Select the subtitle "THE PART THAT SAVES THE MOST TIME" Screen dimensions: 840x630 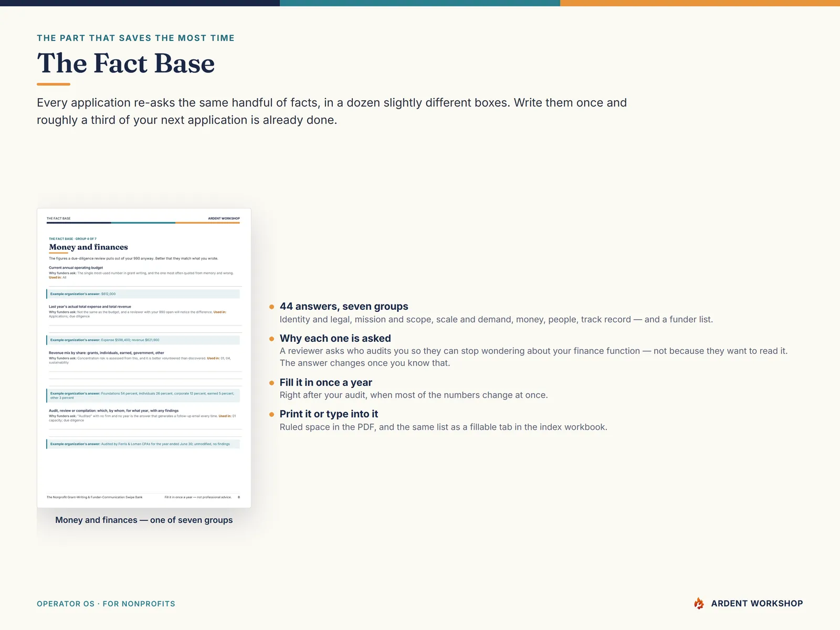coord(135,38)
